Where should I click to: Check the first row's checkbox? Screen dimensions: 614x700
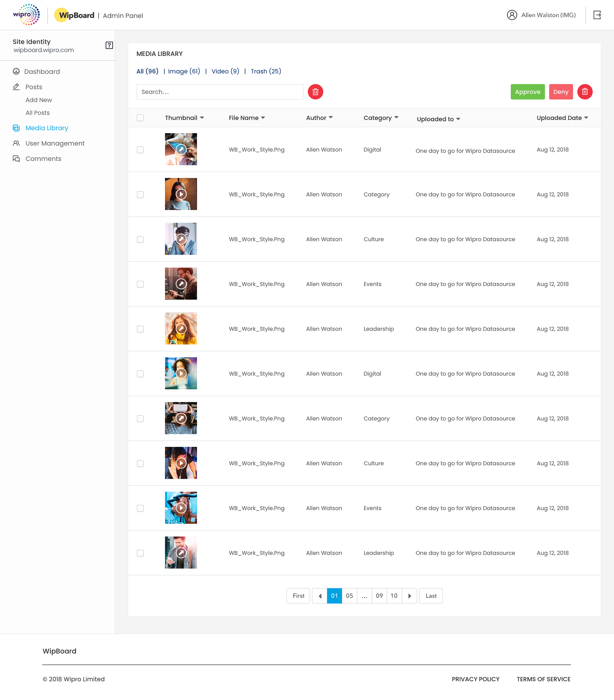pyautogui.click(x=140, y=150)
